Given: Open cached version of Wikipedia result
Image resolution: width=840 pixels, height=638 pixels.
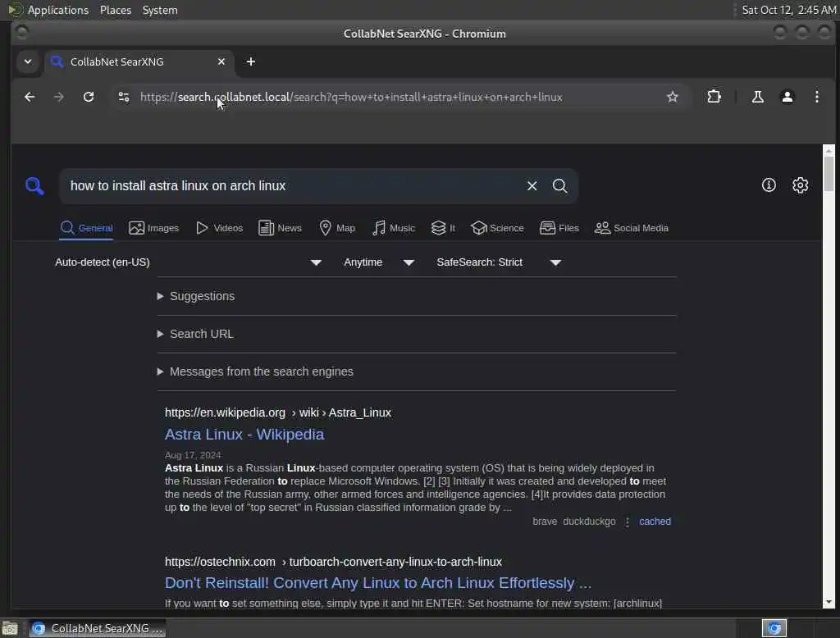Looking at the screenshot, I should pos(655,522).
